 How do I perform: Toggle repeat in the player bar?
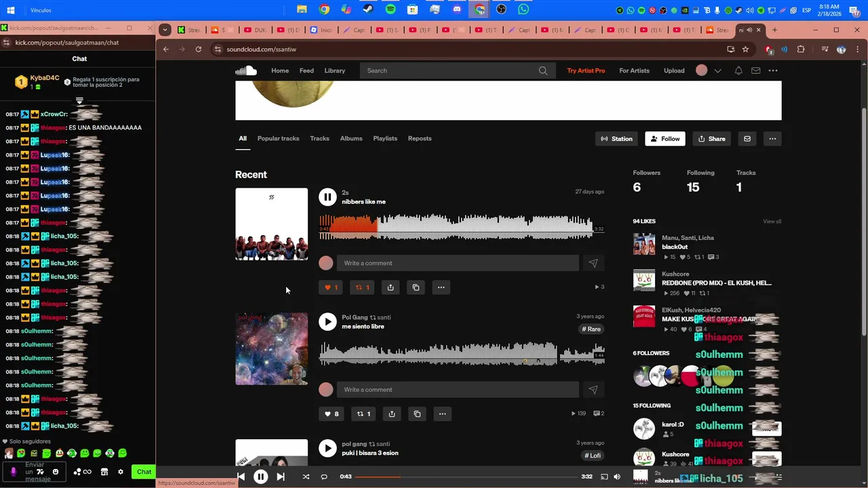324,476
